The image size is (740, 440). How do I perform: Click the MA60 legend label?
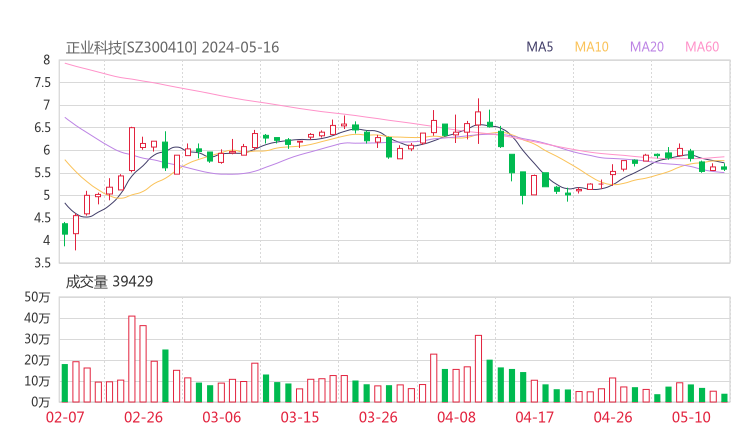click(x=702, y=47)
